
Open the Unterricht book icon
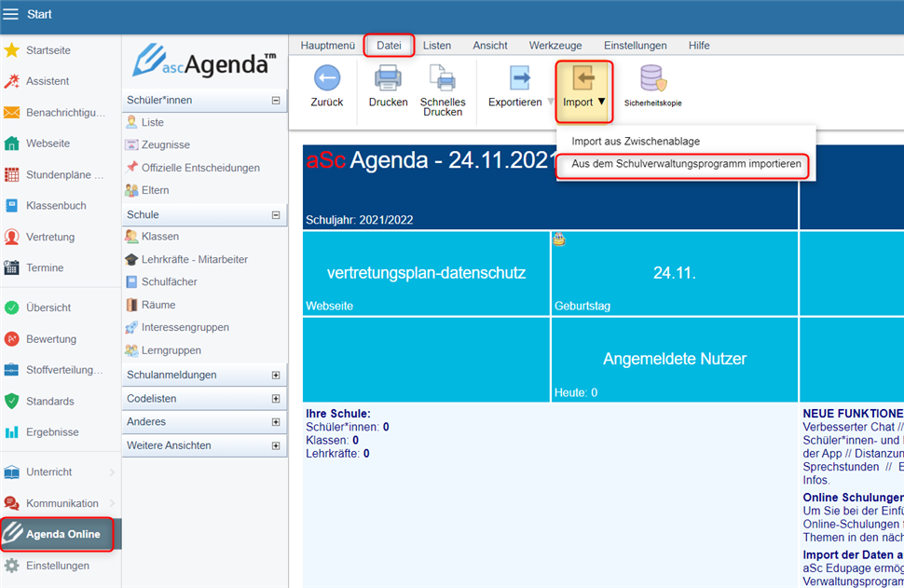[x=11, y=472]
